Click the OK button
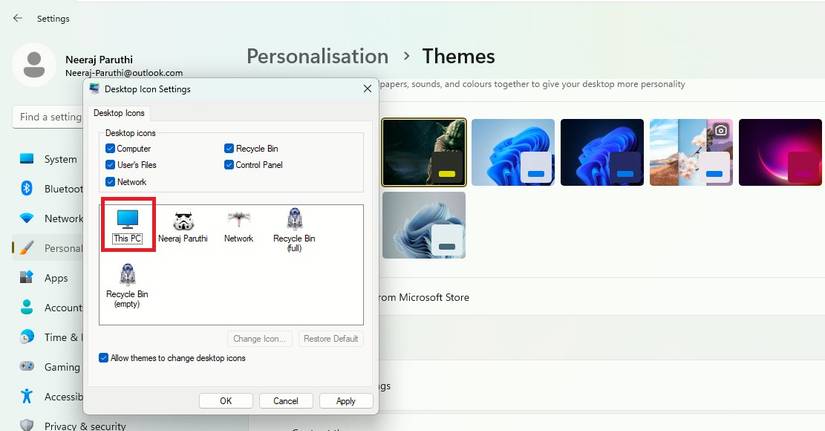This screenshot has height=431, width=825. (225, 401)
